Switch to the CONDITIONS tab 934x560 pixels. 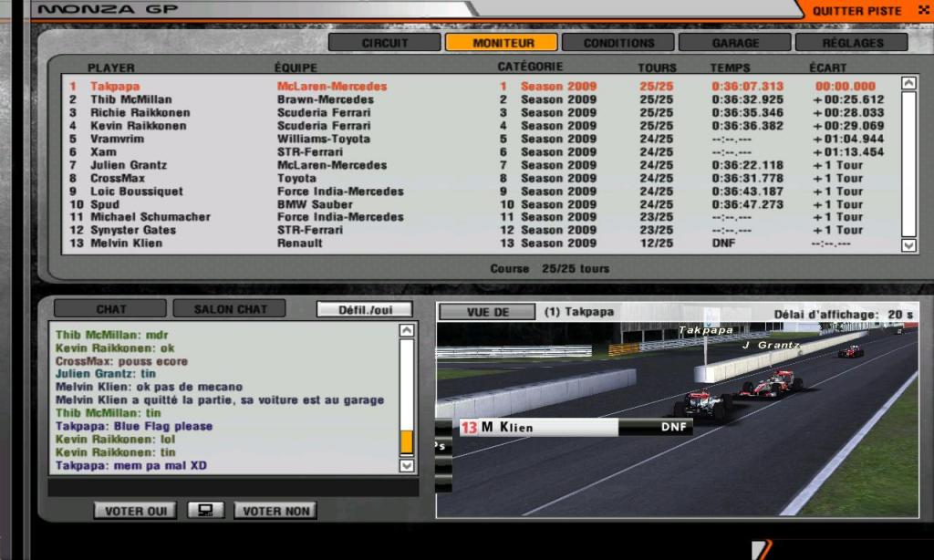618,43
